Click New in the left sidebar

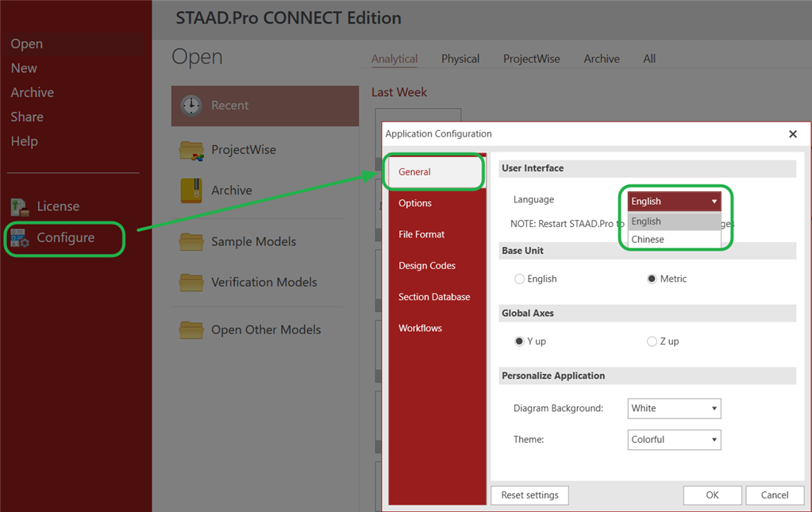point(24,68)
